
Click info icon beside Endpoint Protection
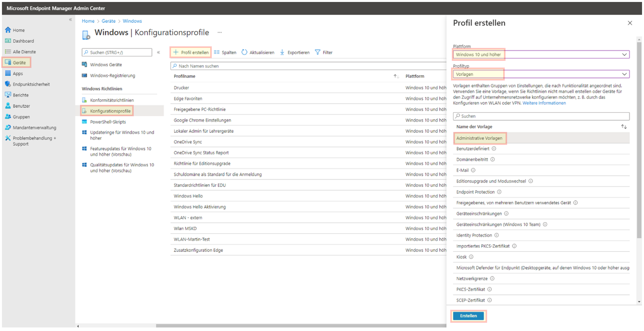(499, 192)
